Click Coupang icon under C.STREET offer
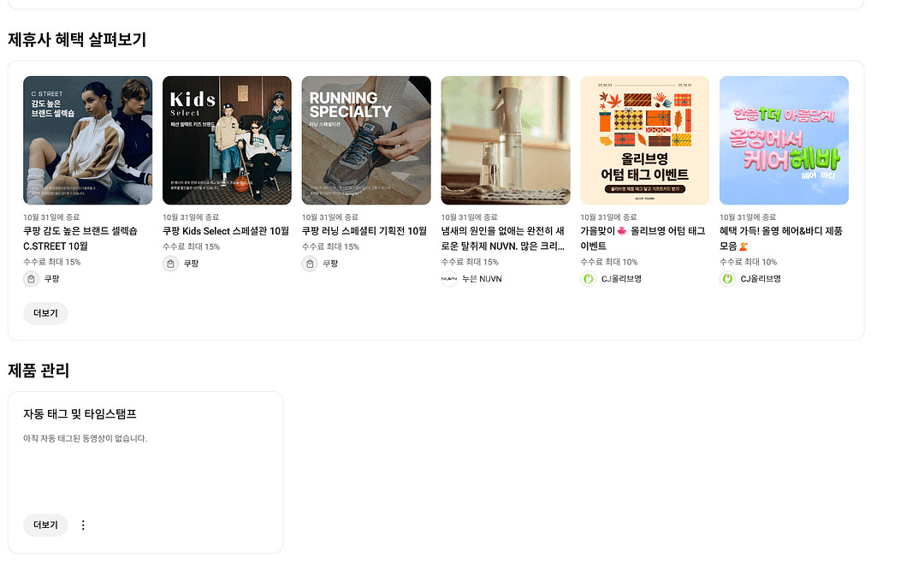The width and height of the screenshot is (924, 564). [32, 279]
